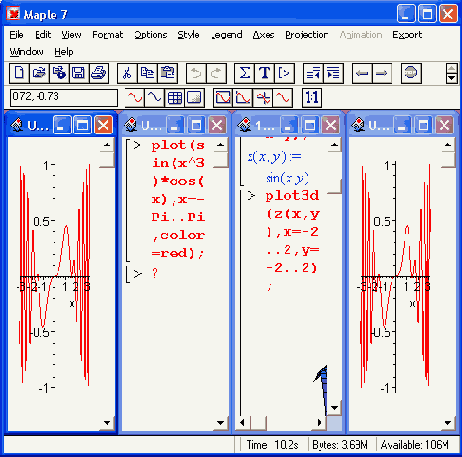
Task: Save the worksheet with the floppy disk icon
Action: [79, 73]
